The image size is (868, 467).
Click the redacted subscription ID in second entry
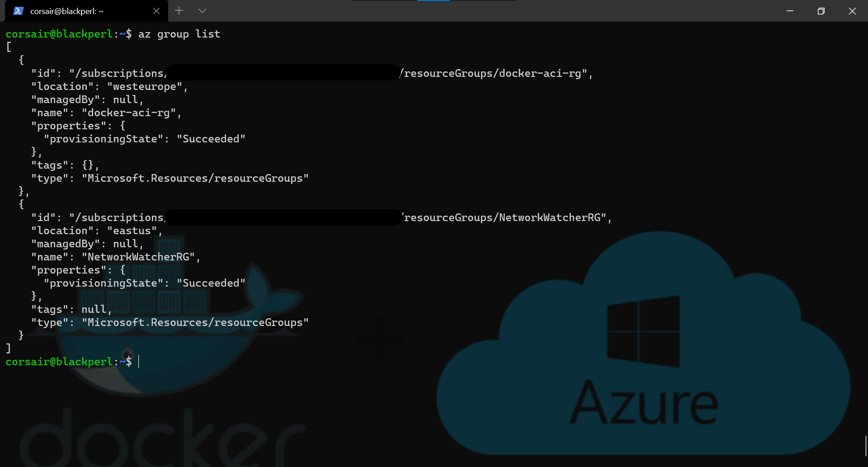(283, 217)
